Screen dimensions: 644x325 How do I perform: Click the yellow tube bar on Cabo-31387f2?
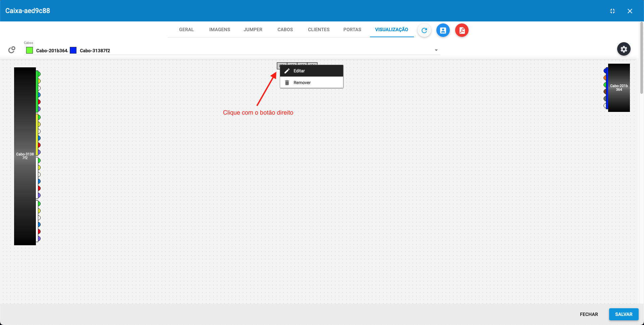37,135
